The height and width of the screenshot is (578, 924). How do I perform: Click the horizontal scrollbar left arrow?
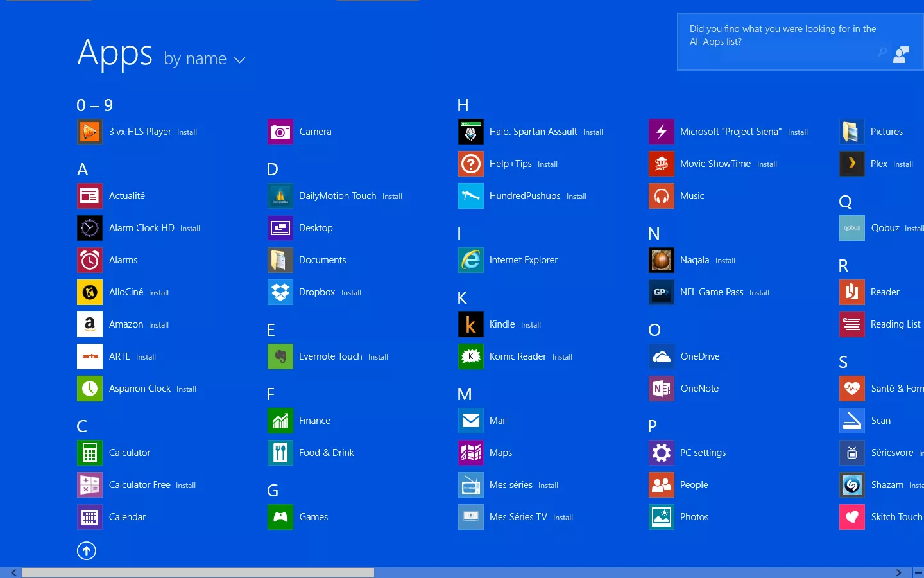point(13,572)
